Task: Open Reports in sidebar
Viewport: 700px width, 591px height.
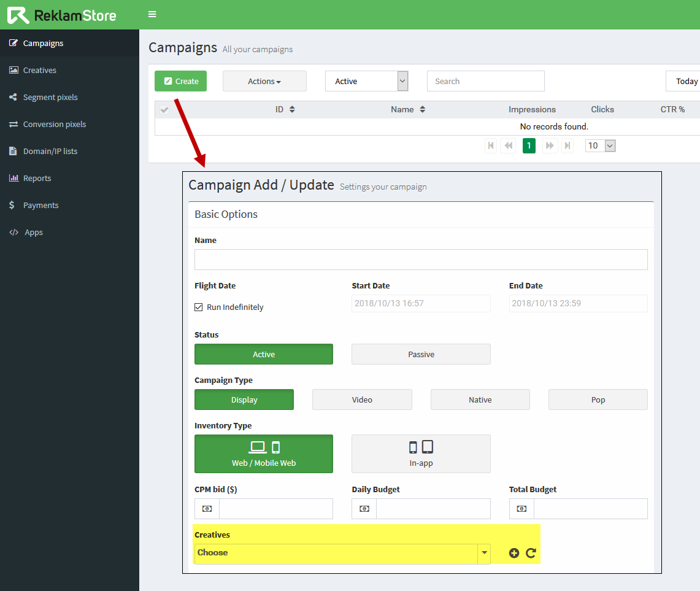Action: (x=37, y=178)
